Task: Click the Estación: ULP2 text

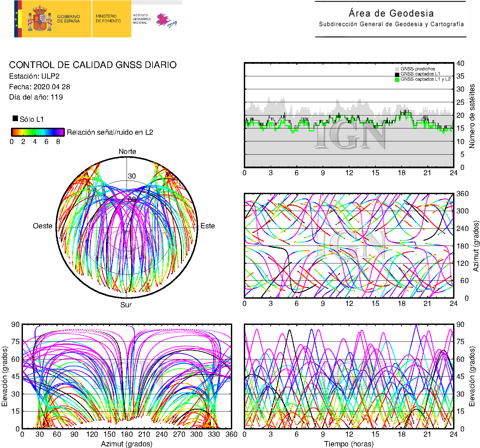Action: (x=34, y=76)
